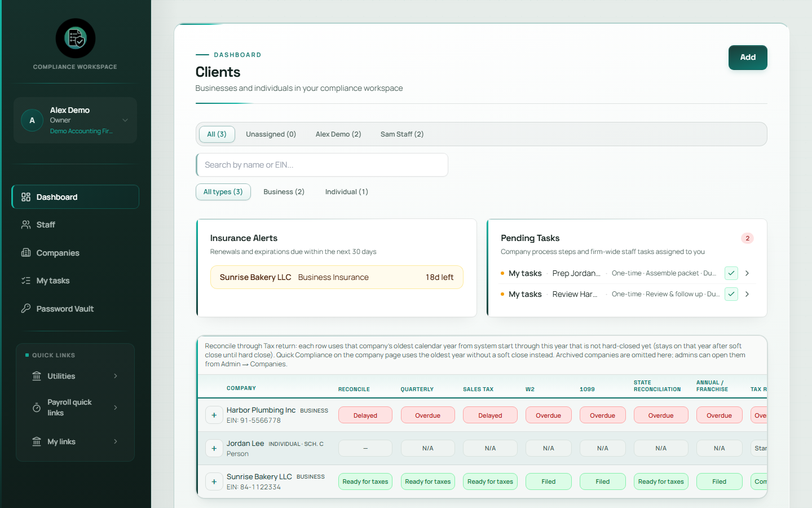Select the Sam Staff (2) tab
812x508 pixels.
pyautogui.click(x=402, y=134)
